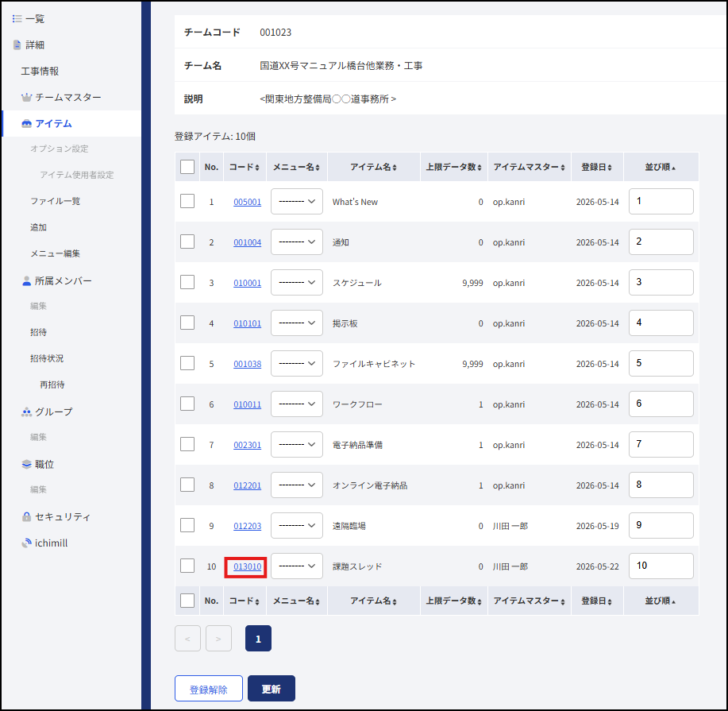
Task: Check the box for What's New row
Action: 187,201
